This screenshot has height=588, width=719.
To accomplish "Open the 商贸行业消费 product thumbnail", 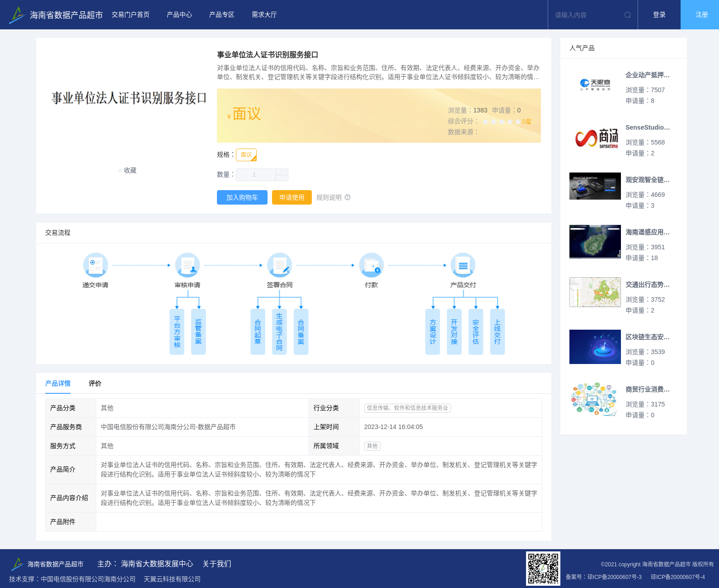I will tap(595, 399).
